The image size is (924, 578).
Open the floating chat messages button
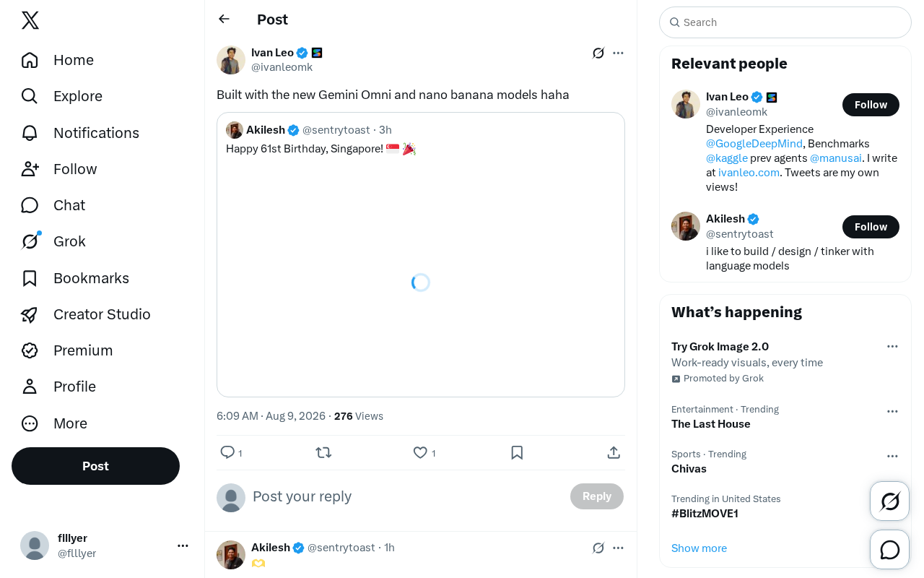[889, 550]
